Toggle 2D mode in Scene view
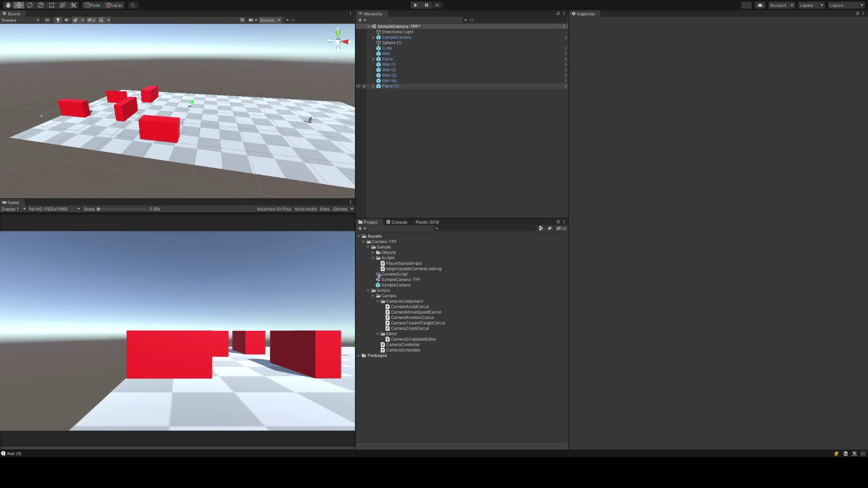Screen dimensions: 868x488 tap(47, 20)
